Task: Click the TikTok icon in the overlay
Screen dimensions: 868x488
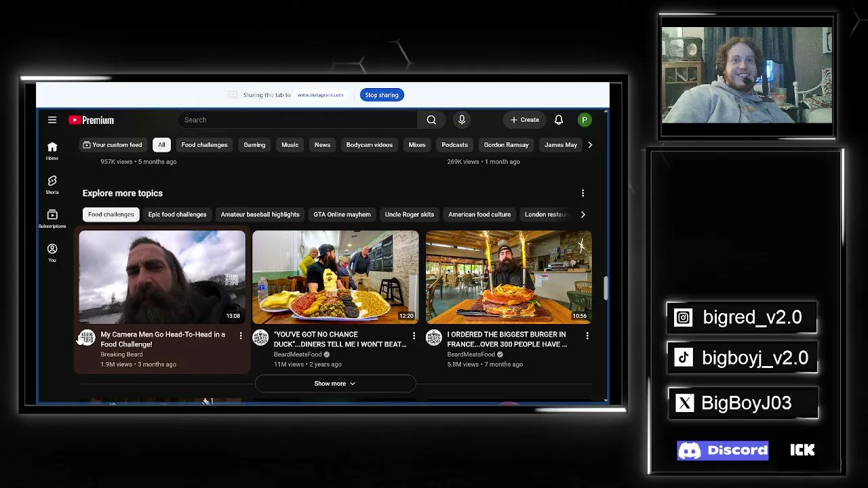Action: click(684, 359)
